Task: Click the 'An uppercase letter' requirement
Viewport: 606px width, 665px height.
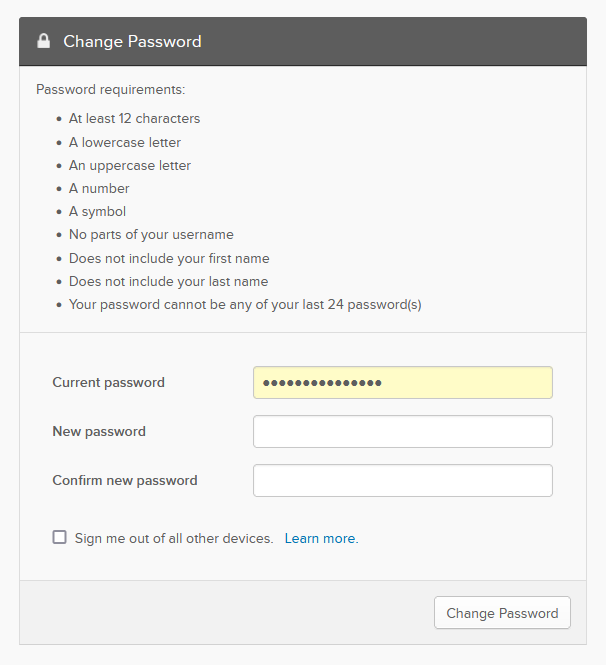Action: click(x=130, y=165)
